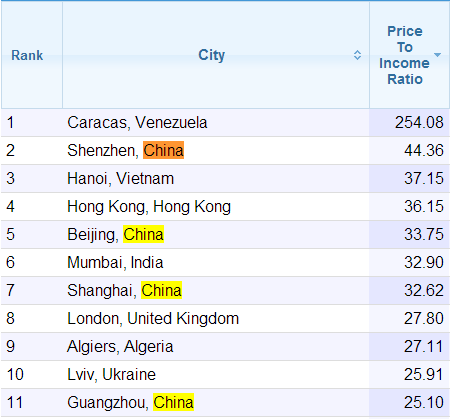Screen dimensions: 450x419
Task: Select the Mumbai, India row
Action: [225, 262]
